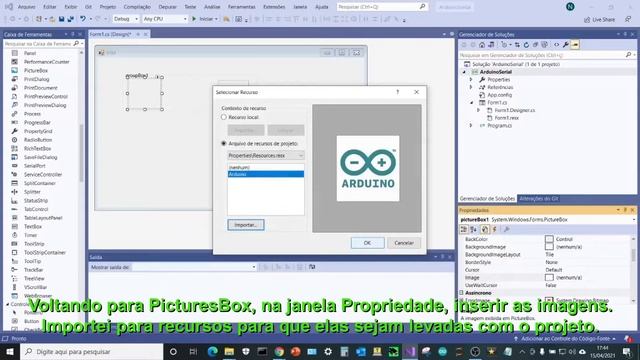Toggle Preview Selected Items in Solution Explorer toolbar

pos(575,45)
